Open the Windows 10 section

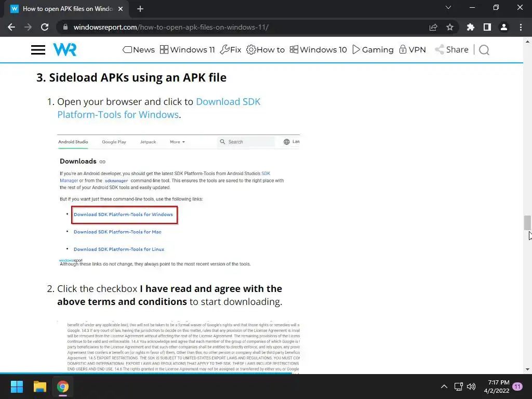(318, 50)
